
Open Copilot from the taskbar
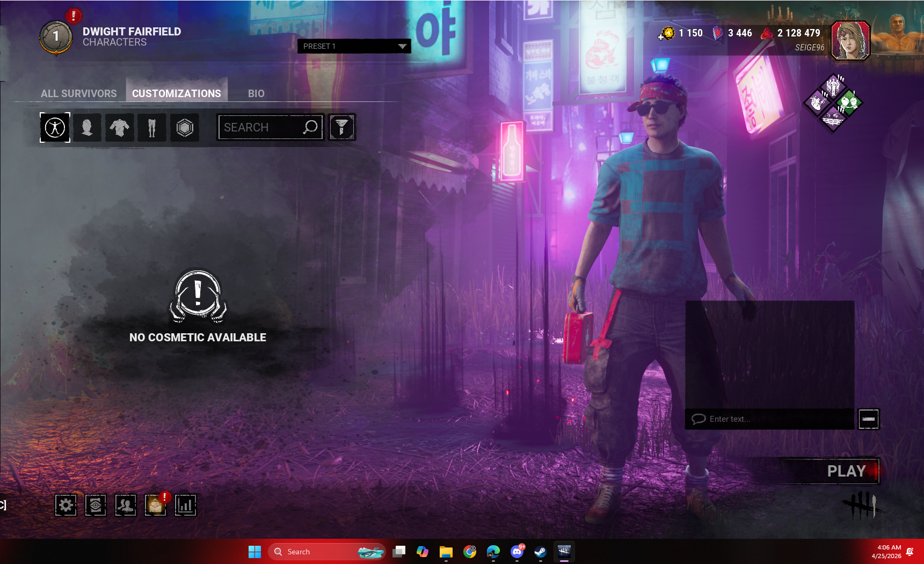click(423, 551)
